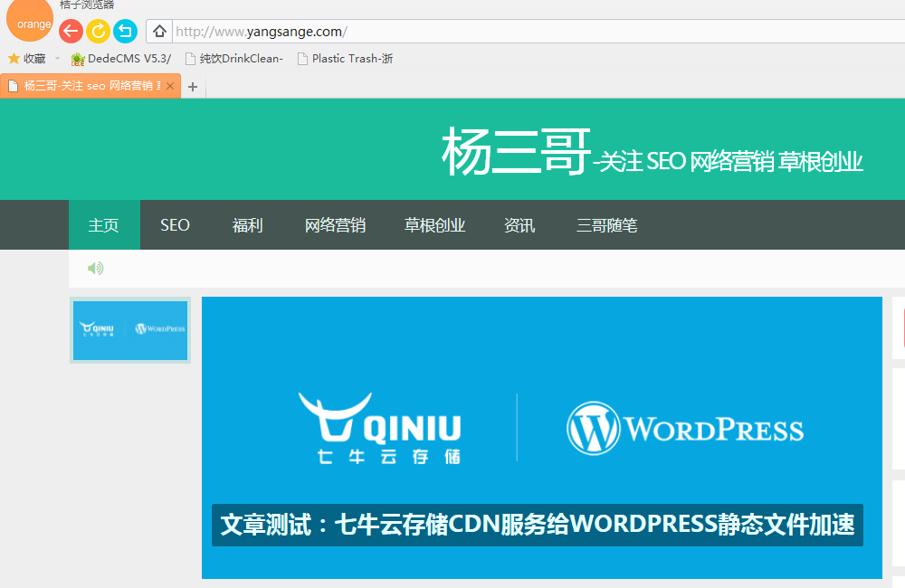Open the 纯饮DrinkClean bookmark
The image size is (905, 588).
coord(233,58)
